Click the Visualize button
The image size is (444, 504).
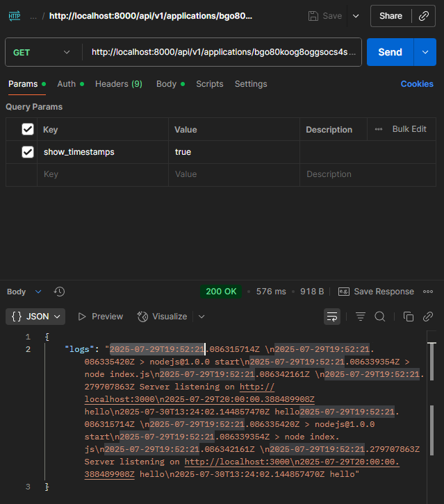pos(162,317)
